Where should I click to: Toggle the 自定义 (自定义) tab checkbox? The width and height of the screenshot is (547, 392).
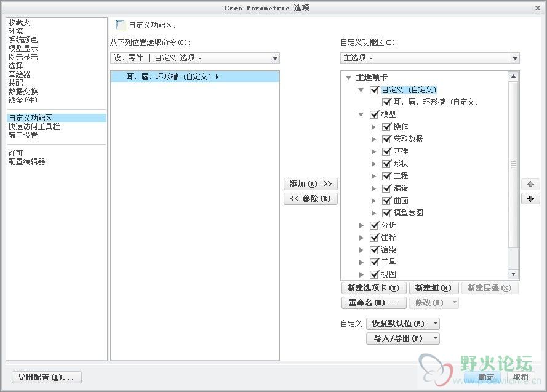[x=374, y=90]
